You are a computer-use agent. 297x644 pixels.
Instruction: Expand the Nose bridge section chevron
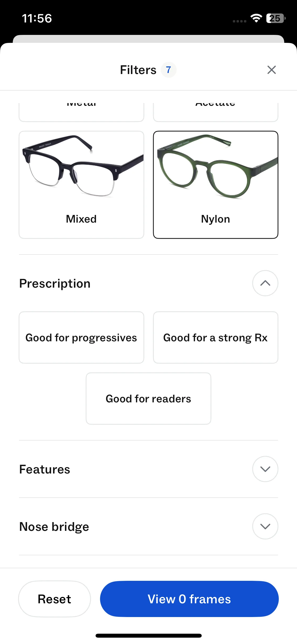(x=265, y=526)
